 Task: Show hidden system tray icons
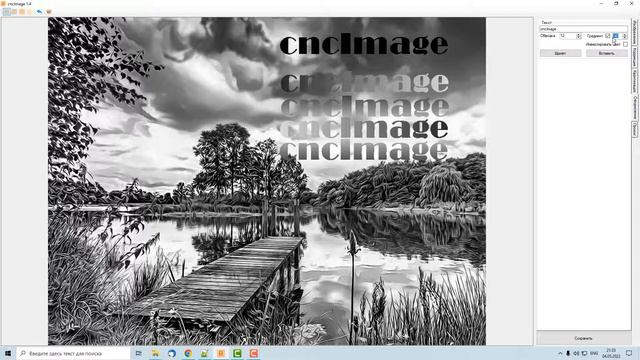(560, 353)
